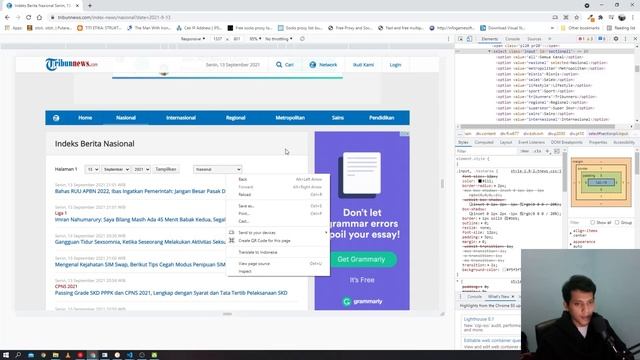
Task: Click the Styles filter input field
Action: [486, 151]
